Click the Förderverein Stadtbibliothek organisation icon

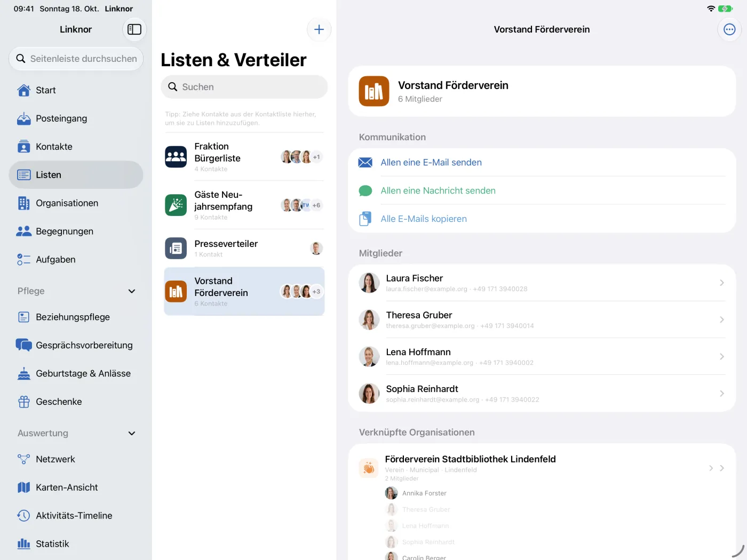(369, 468)
